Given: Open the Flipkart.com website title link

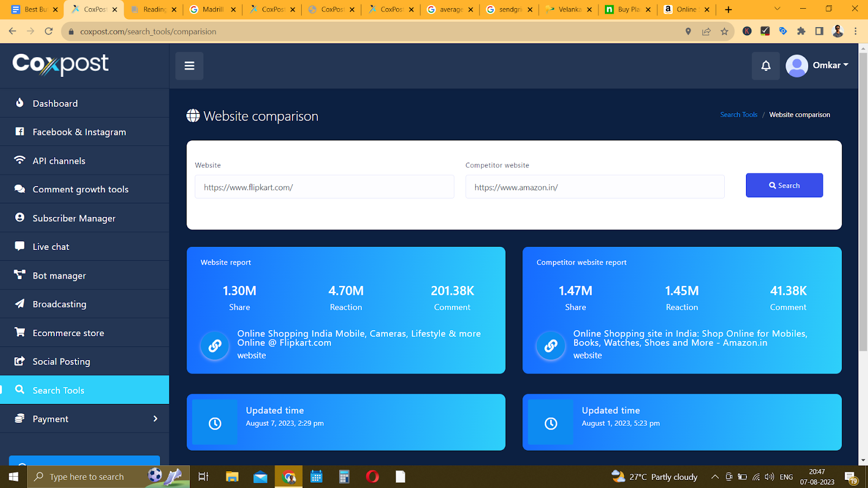Looking at the screenshot, I should (359, 338).
